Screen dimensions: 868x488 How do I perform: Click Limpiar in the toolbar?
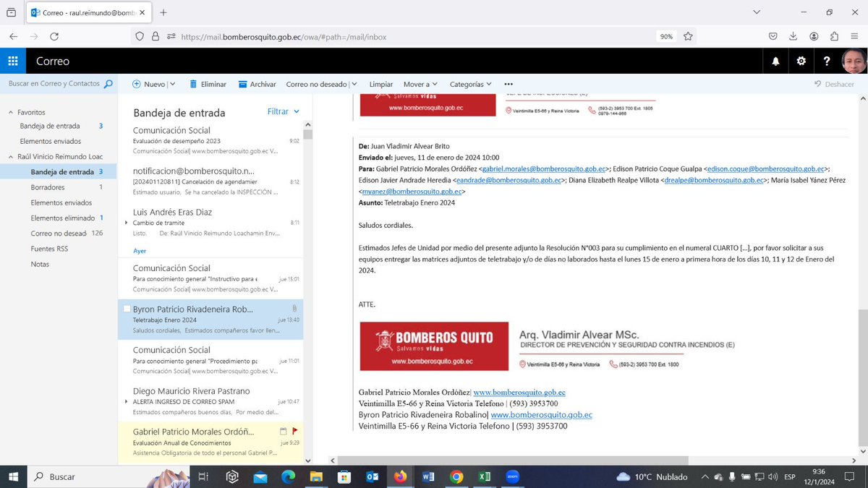(381, 84)
